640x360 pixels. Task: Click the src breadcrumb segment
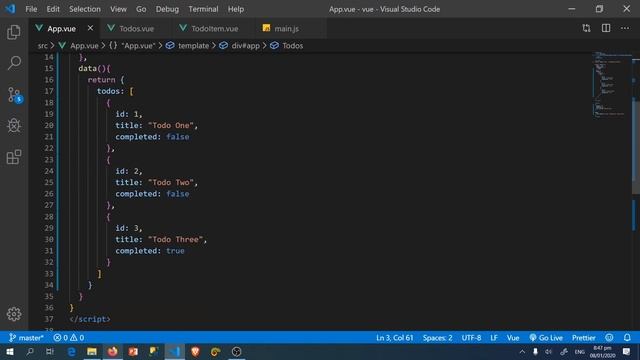[42, 46]
